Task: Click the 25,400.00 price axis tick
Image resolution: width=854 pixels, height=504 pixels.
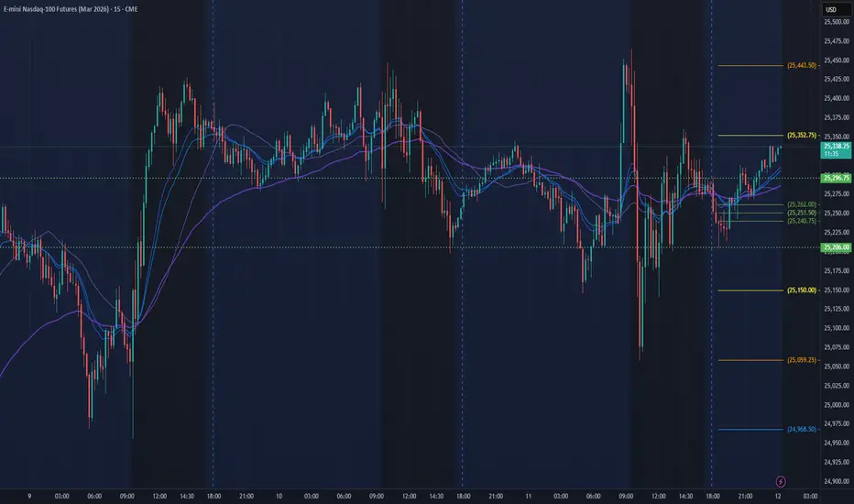Action: point(837,99)
